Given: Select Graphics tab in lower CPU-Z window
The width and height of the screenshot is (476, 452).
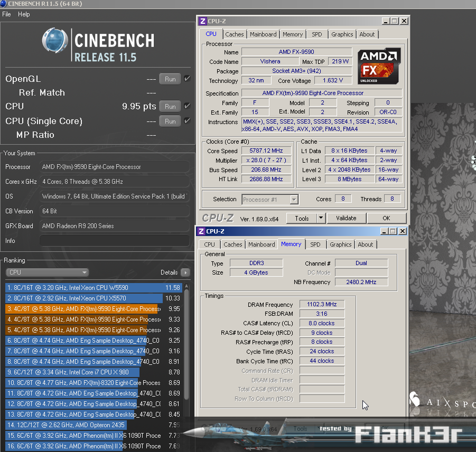Looking at the screenshot, I should tap(341, 244).
